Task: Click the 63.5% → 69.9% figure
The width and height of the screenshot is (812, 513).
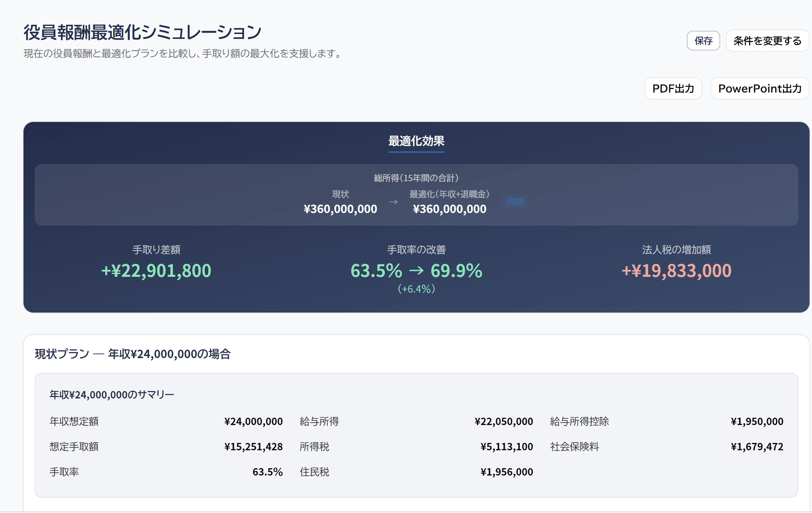Action: click(416, 271)
